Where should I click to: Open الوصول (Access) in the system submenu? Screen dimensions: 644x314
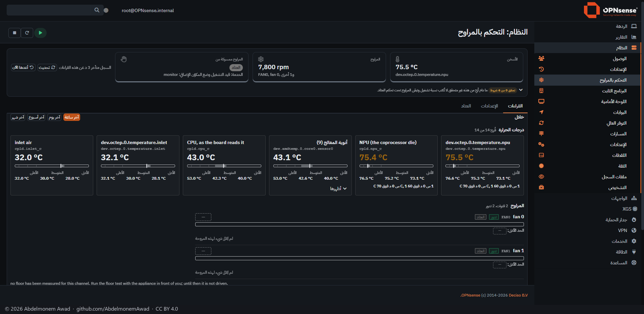coord(588,58)
